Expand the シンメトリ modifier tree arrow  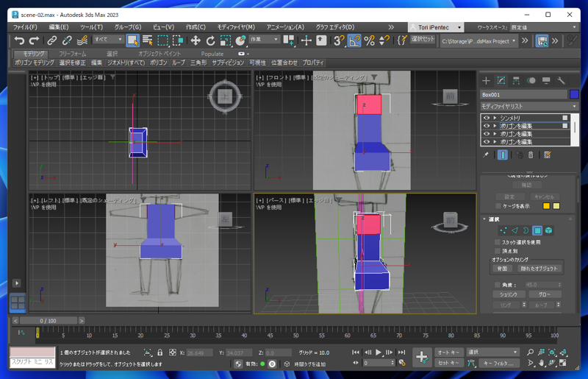[x=495, y=118]
